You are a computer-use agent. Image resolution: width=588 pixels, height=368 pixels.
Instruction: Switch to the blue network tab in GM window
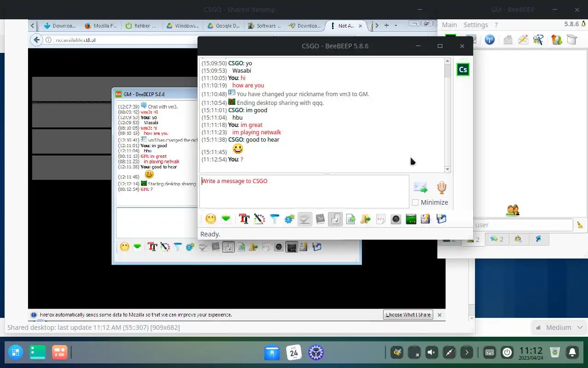[x=539, y=239]
